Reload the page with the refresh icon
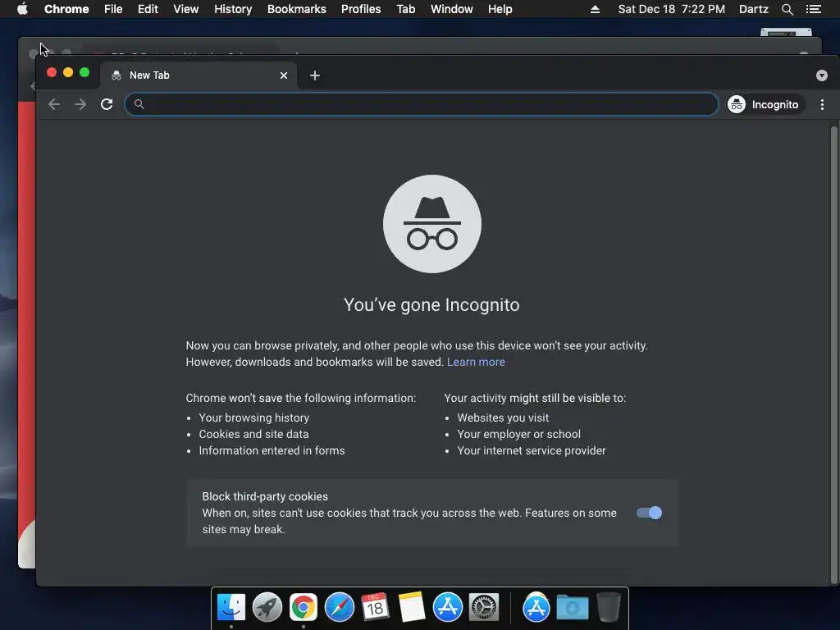 point(107,104)
